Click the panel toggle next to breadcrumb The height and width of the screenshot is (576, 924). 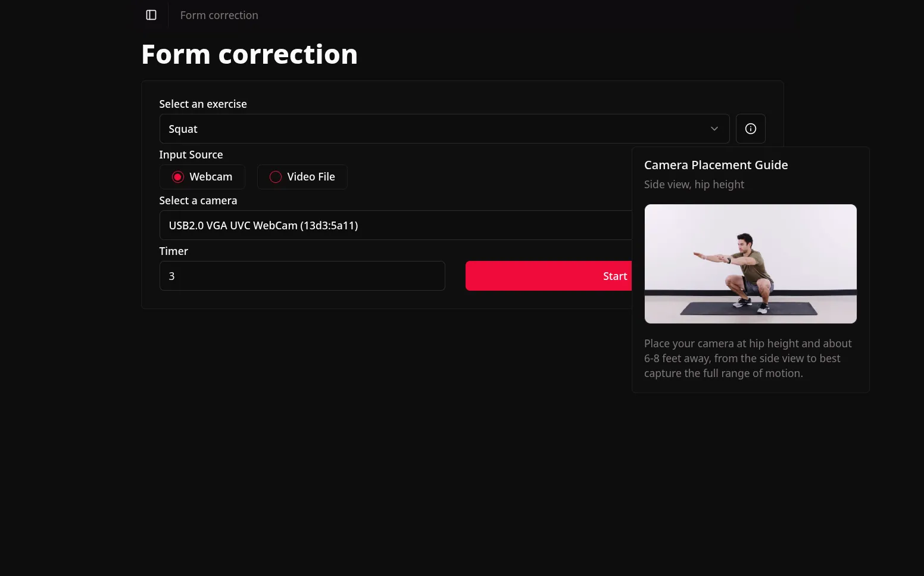pyautogui.click(x=151, y=15)
